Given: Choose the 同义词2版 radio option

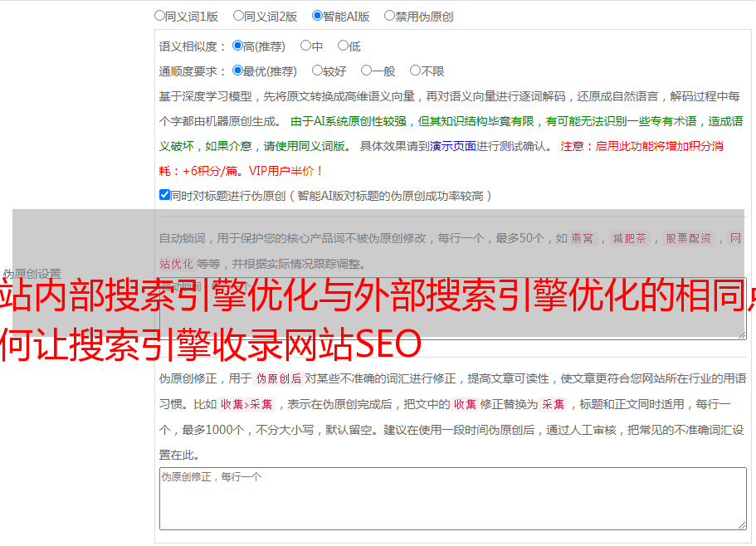Looking at the screenshot, I should pyautogui.click(x=238, y=16).
